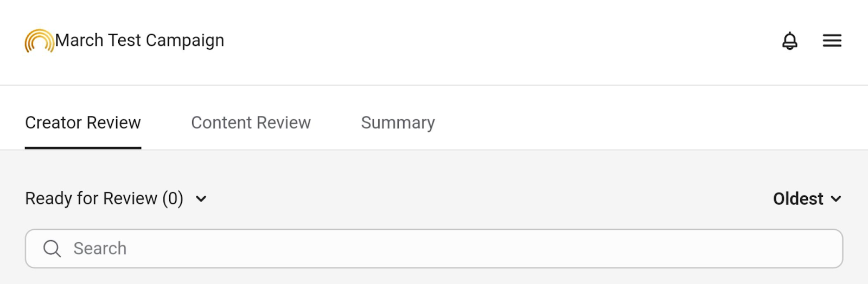The height and width of the screenshot is (284, 868).
Task: Open the Content Review tab
Action: pyautogui.click(x=251, y=123)
